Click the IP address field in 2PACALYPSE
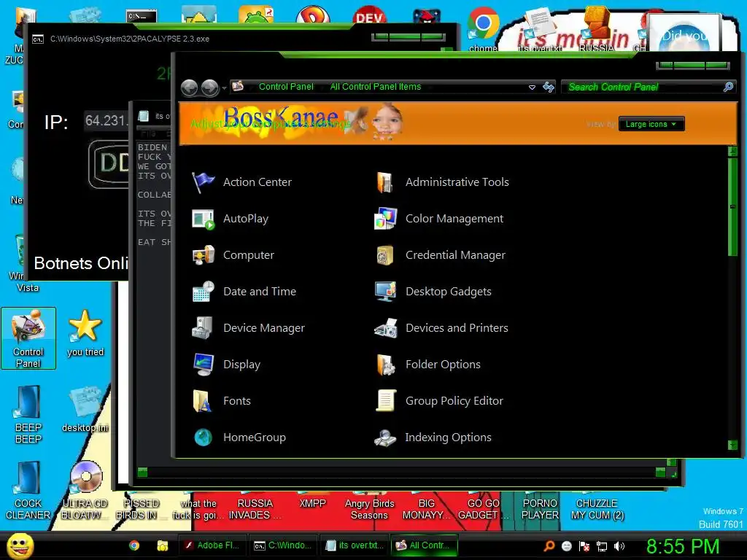Image resolution: width=747 pixels, height=560 pixels. tap(106, 121)
